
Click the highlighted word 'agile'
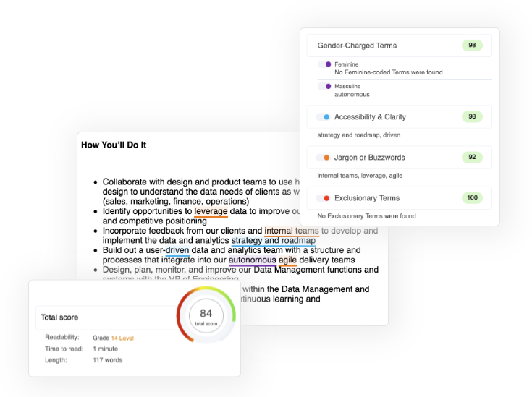[288, 260]
